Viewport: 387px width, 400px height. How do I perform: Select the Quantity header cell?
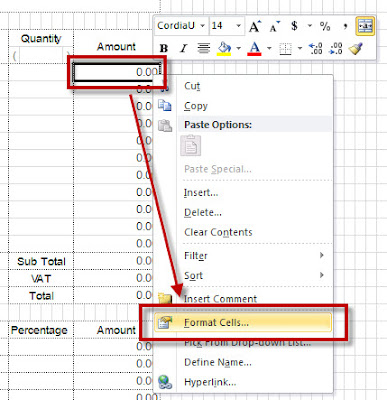(41, 39)
